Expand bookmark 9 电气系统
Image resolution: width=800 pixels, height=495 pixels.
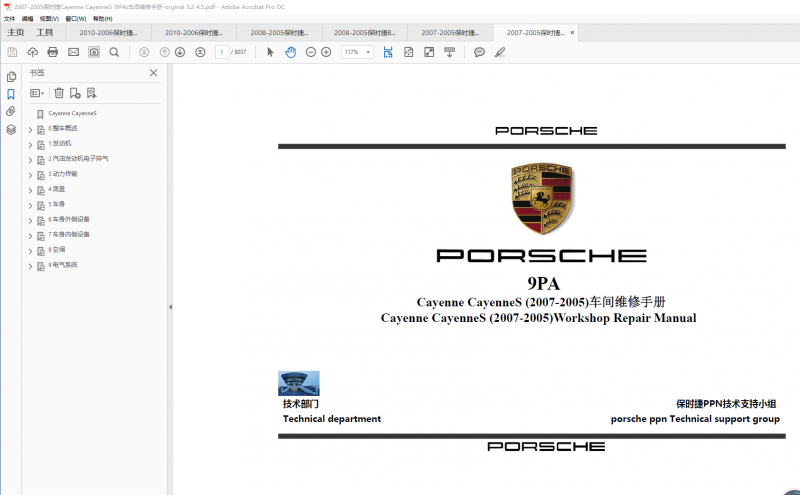point(30,266)
